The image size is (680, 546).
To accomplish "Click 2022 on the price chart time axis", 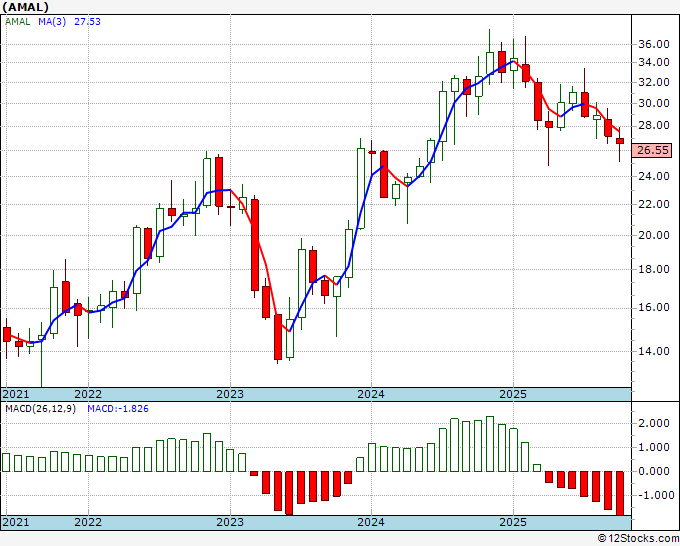I will 88,394.
